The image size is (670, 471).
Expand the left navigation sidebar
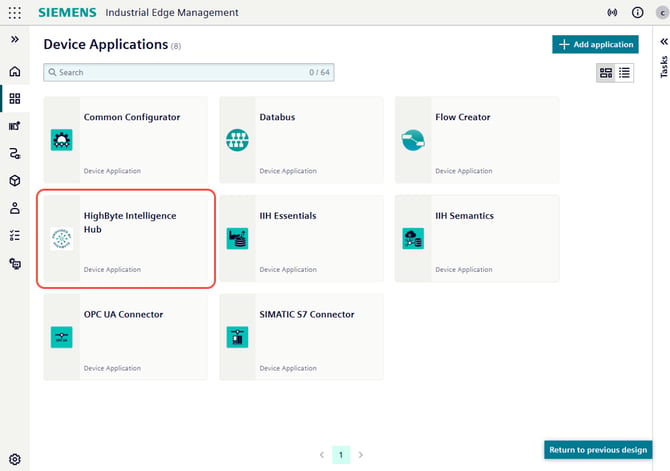pos(15,39)
